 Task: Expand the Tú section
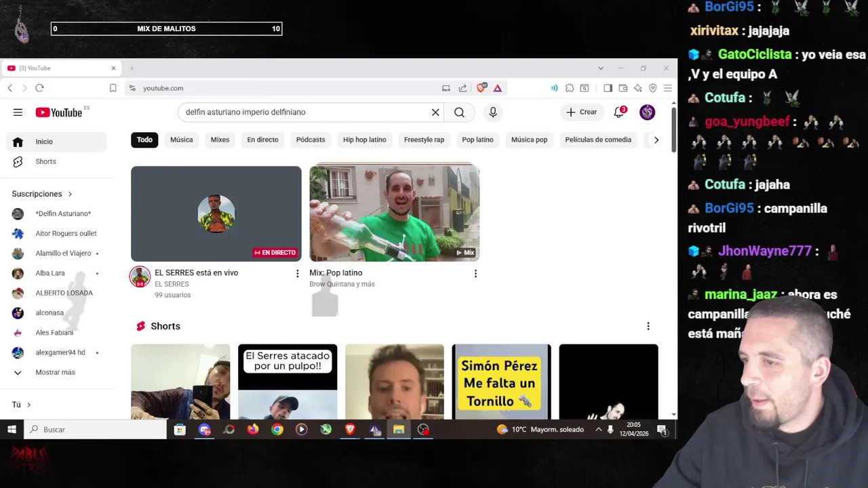pyautogui.click(x=22, y=405)
